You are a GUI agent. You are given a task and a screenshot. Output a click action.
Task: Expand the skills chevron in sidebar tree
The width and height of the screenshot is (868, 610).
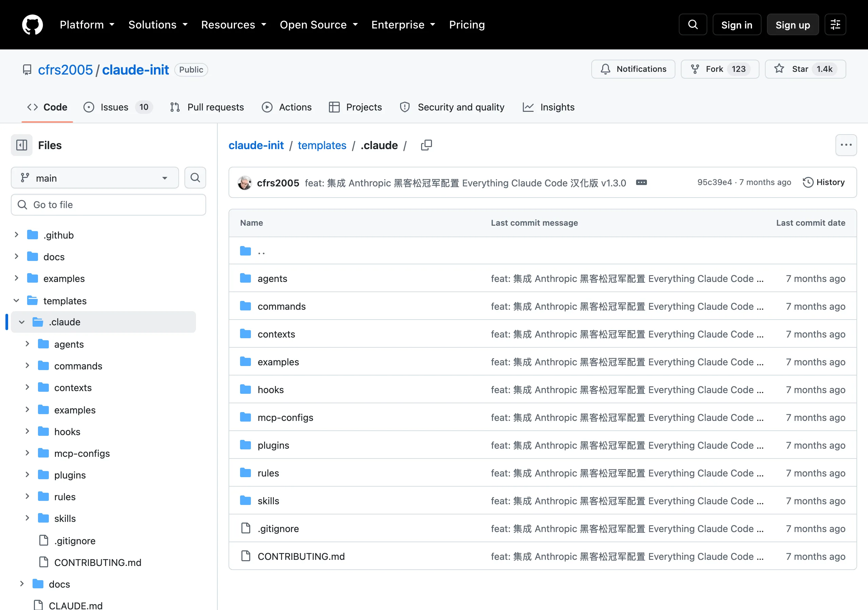[x=27, y=518]
